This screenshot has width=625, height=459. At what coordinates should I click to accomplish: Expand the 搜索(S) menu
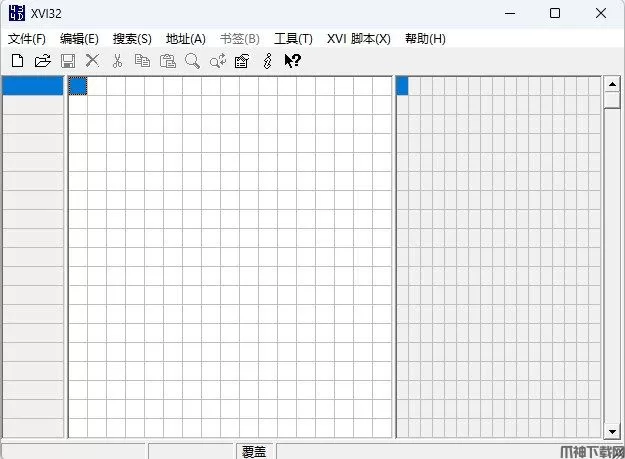pos(132,38)
